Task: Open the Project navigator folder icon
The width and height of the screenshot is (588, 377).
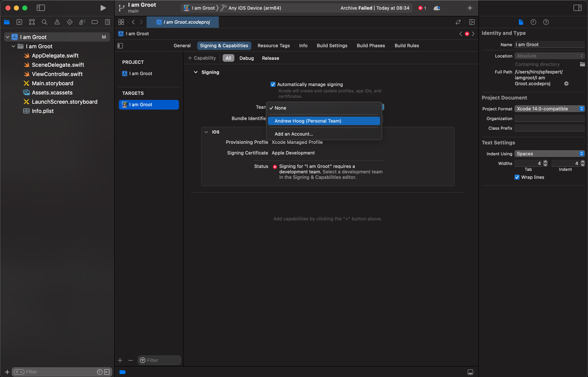Action: coord(7,22)
